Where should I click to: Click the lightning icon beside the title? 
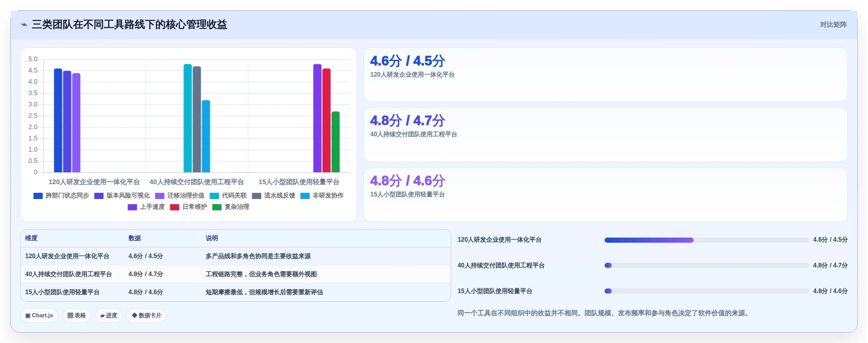point(24,25)
